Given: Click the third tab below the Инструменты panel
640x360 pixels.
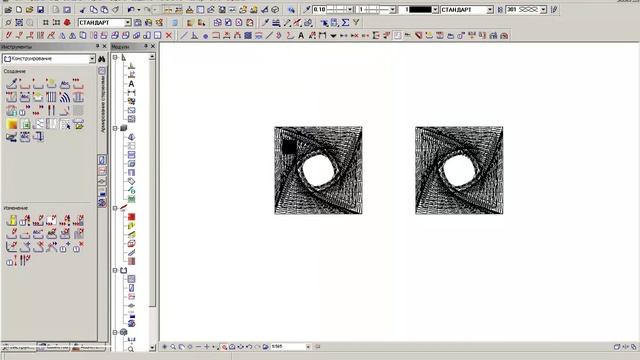Looking at the screenshot, I should point(87,348).
